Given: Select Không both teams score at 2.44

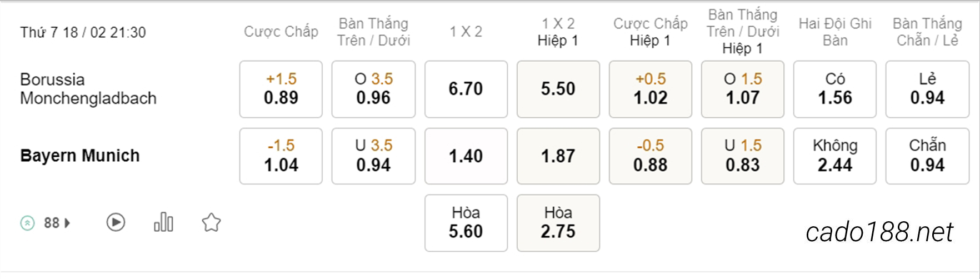Looking at the screenshot, I should [835, 156].
